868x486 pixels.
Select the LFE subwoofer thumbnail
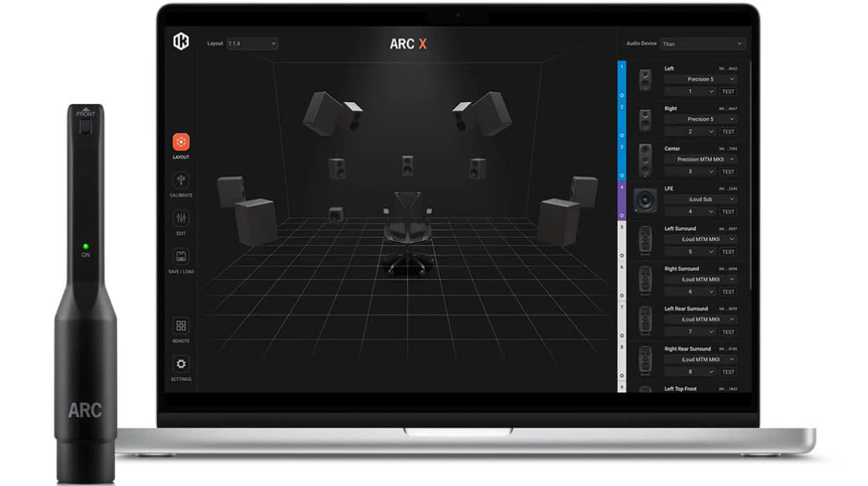coord(645,200)
